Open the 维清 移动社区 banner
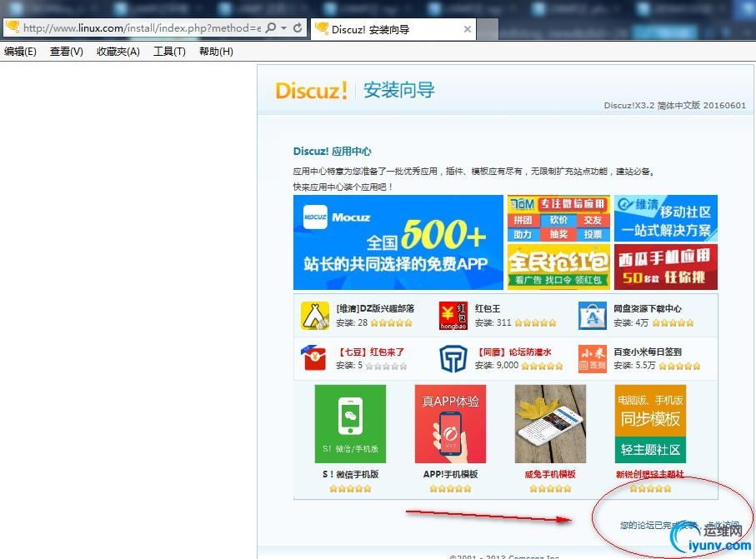756x559 pixels. [666, 218]
